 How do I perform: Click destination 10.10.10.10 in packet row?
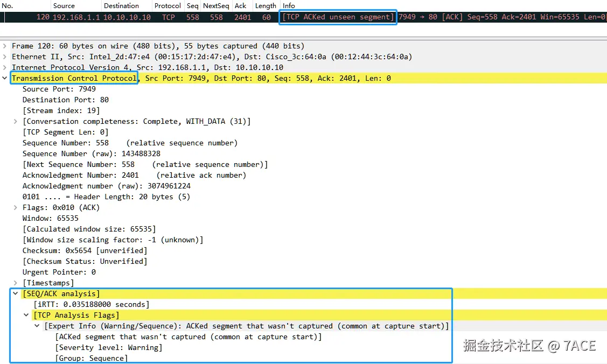tap(127, 17)
